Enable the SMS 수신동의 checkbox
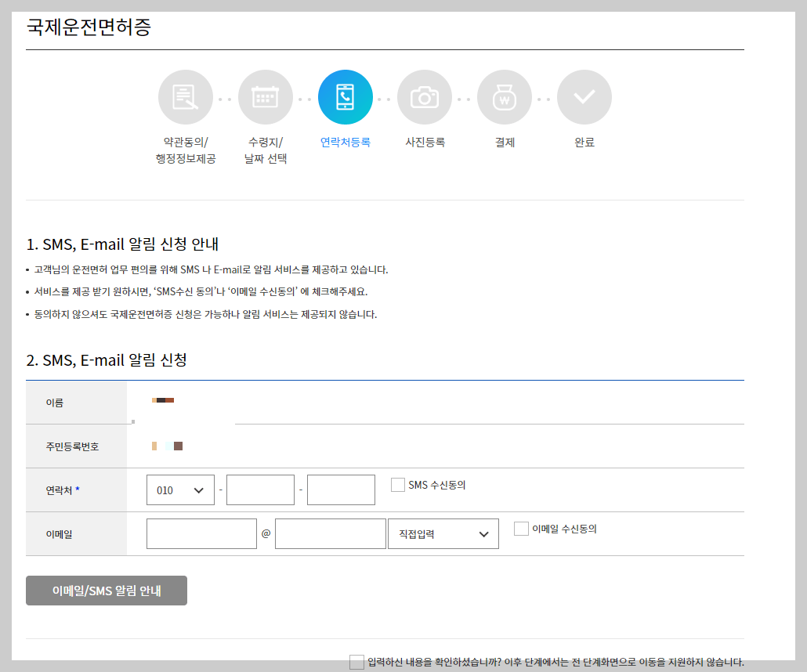 [x=397, y=486]
